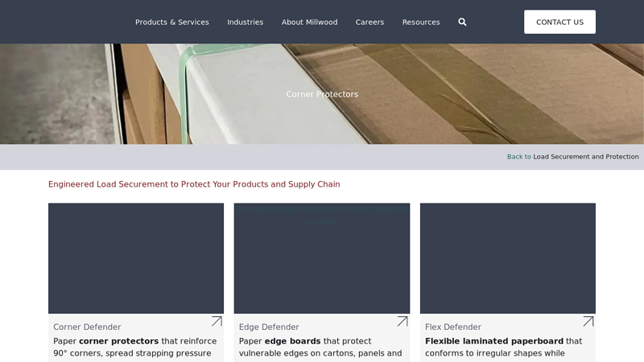The width and height of the screenshot is (644, 362).
Task: Click the search magnifier icon in navigation
Action: pyautogui.click(x=462, y=22)
